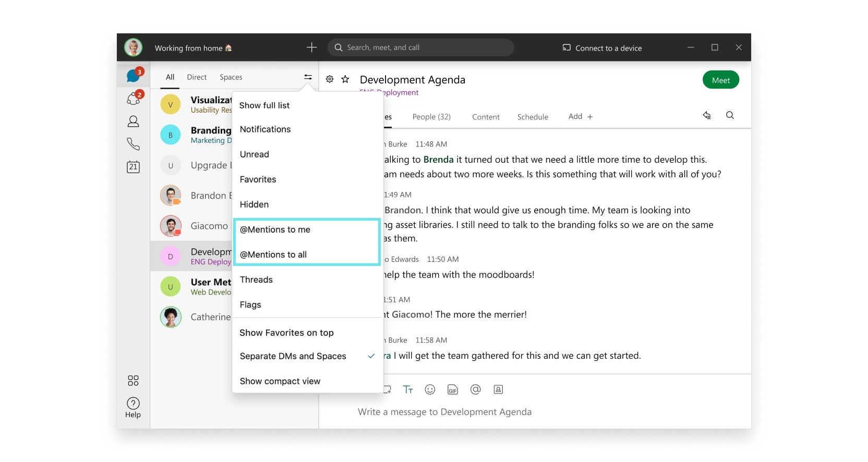Choose the Unread filter
The width and height of the screenshot is (868, 462).
308,154
